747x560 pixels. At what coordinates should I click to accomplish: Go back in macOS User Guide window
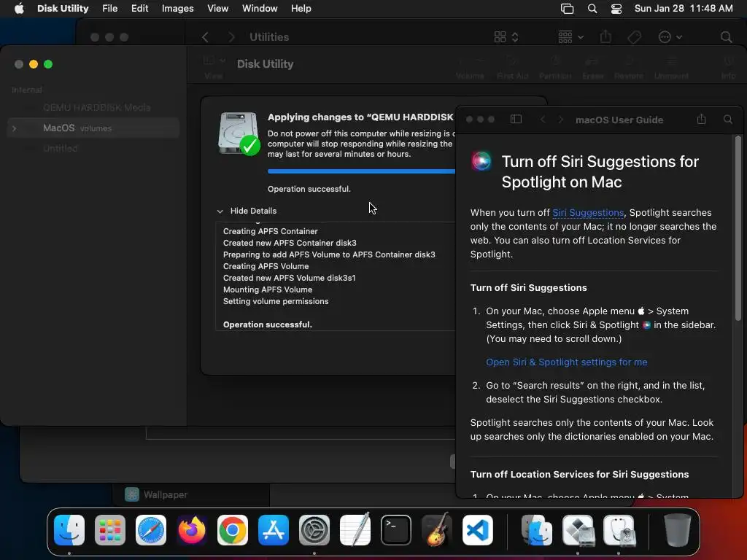pyautogui.click(x=543, y=119)
